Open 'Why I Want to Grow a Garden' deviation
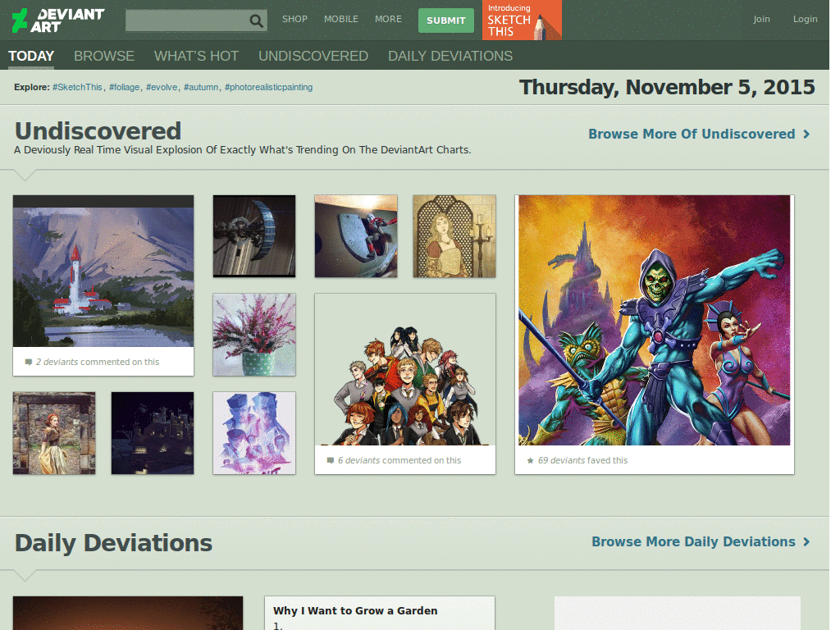The image size is (840, 630). click(355, 610)
